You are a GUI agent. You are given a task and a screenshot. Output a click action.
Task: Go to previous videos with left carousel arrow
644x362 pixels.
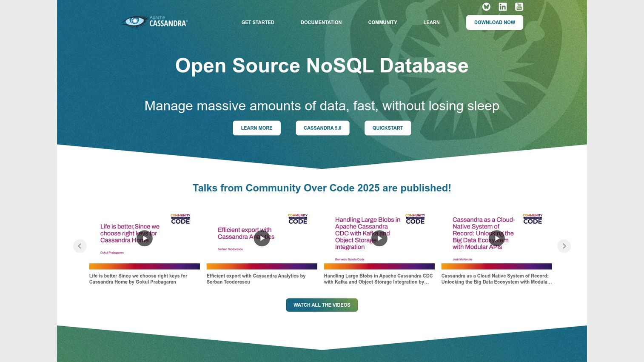pyautogui.click(x=80, y=246)
